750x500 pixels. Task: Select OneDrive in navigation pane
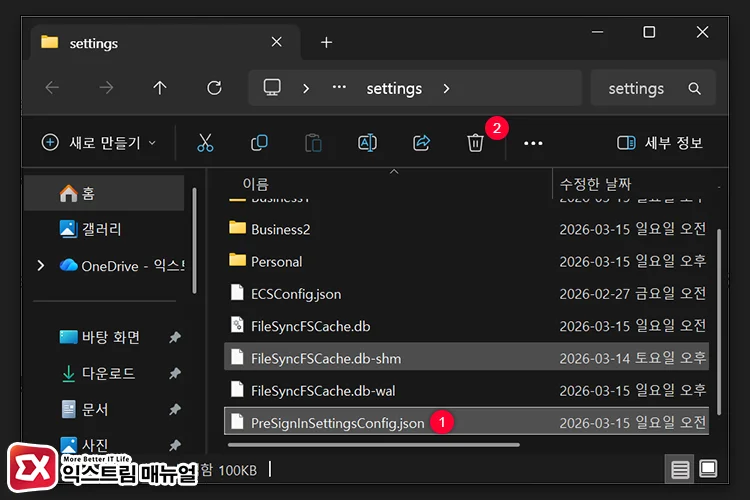[121, 266]
